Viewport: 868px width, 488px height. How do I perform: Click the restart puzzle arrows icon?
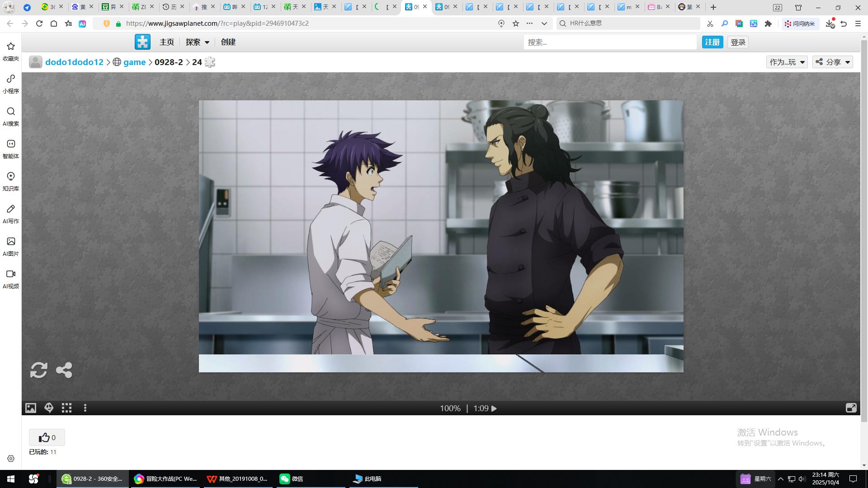tap(38, 370)
